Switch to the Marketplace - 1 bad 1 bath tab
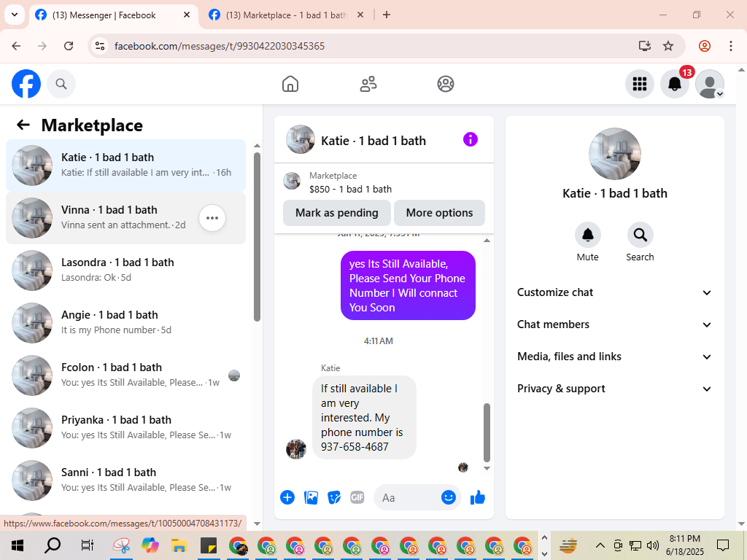 (x=286, y=15)
